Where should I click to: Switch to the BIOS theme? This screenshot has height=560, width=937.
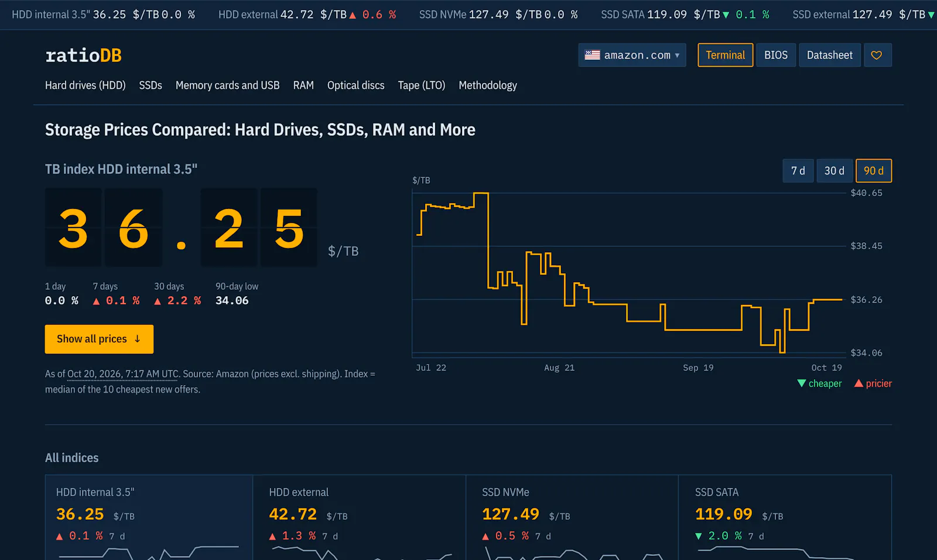775,55
